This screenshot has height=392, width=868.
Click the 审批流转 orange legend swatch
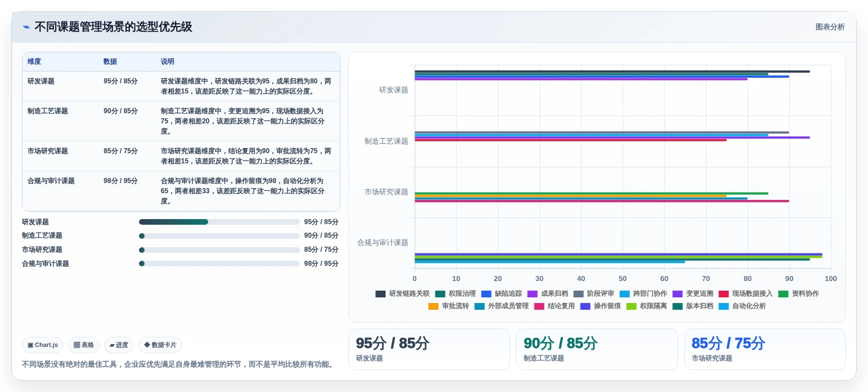pos(433,306)
